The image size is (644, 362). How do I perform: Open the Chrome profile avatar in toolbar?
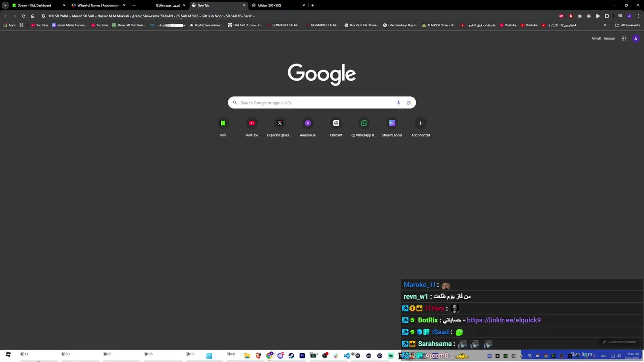pos(629,16)
